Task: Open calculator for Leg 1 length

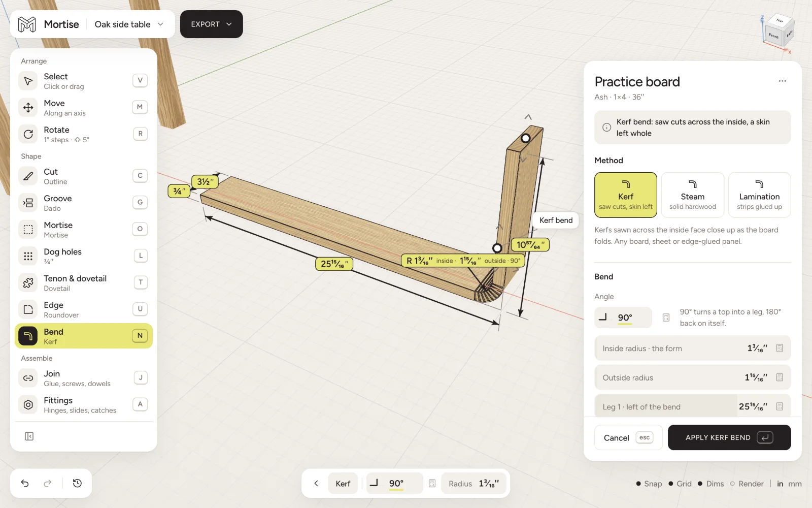Action: [780, 406]
